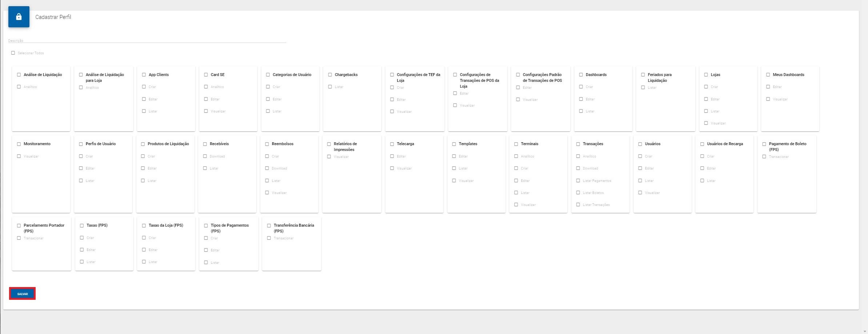This screenshot has width=868, height=334.
Task: Check Transacionar under Transferência Bancária (FPS)
Action: point(269,238)
